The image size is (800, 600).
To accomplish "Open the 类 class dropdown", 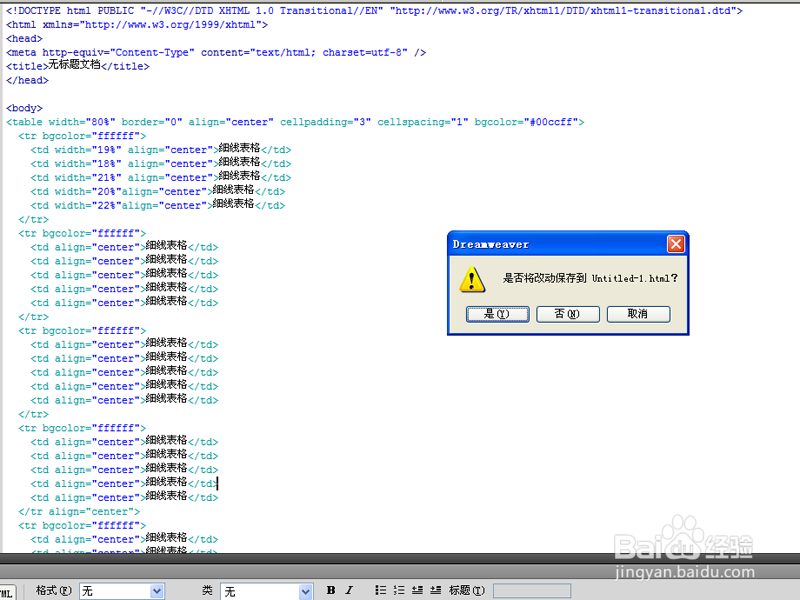I will (x=266, y=591).
